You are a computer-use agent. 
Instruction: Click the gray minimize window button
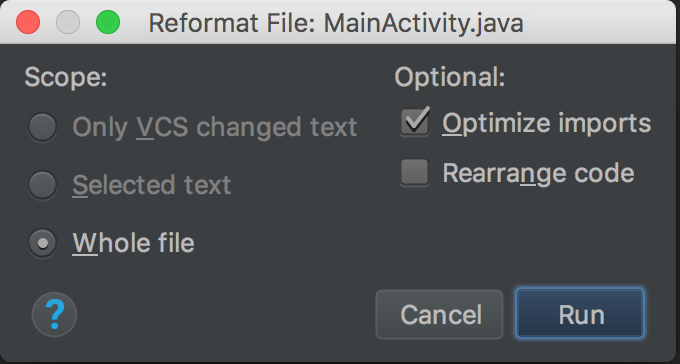coord(68,22)
